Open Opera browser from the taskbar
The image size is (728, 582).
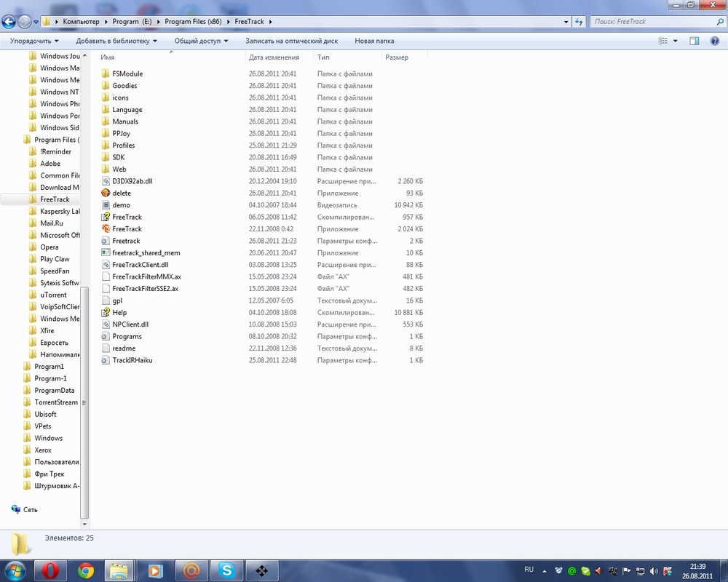point(51,570)
